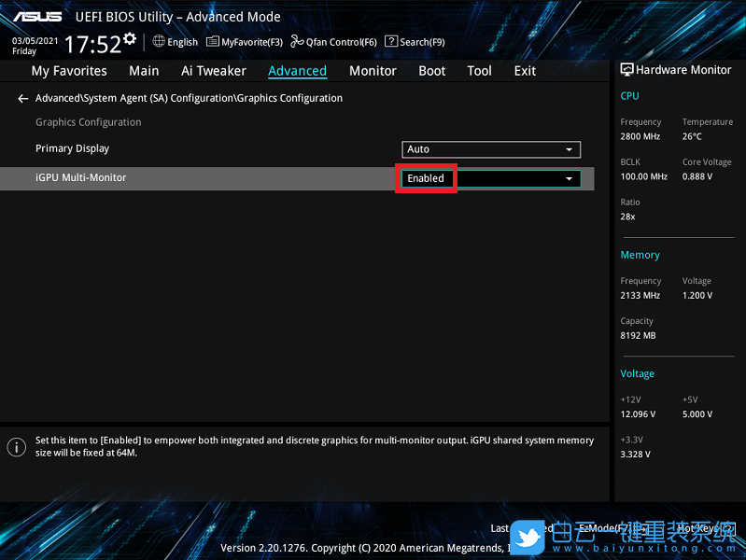This screenshot has width=746, height=560.
Task: Switch to the Ai Tweaker tab
Action: [214, 71]
